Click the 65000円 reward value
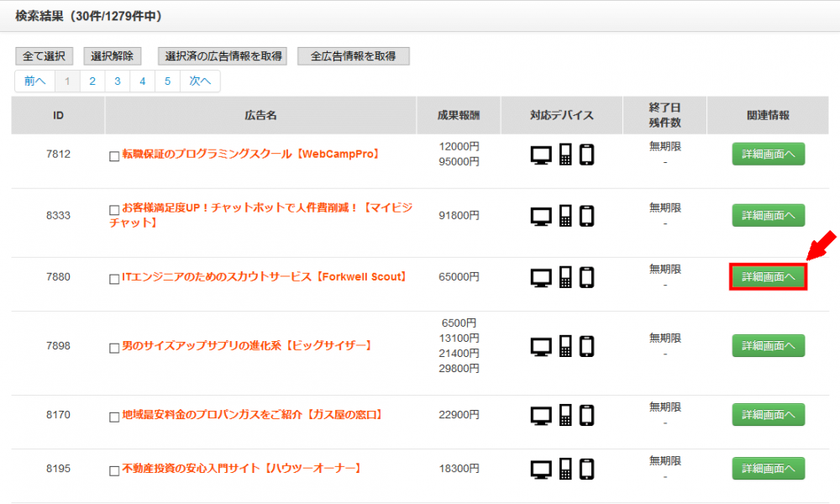 (459, 277)
